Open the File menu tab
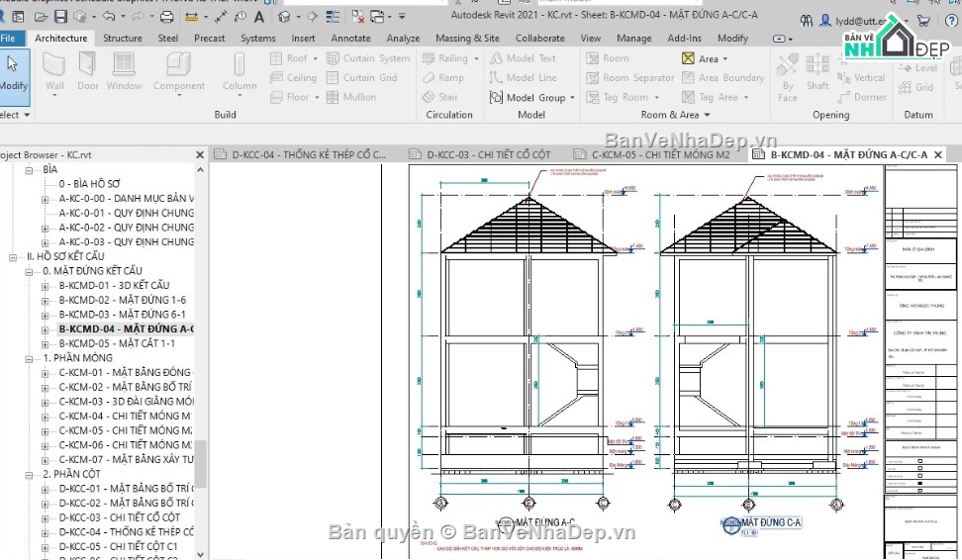 (9, 38)
